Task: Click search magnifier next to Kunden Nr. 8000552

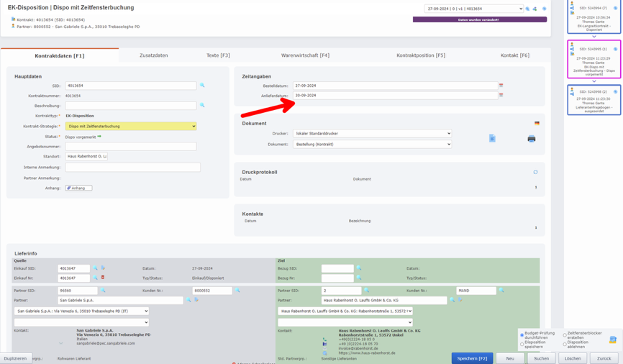Action: point(237,291)
